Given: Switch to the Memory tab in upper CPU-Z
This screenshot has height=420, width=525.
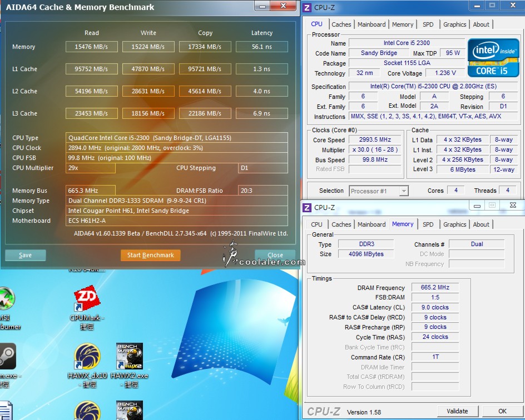Looking at the screenshot, I should coord(403,24).
